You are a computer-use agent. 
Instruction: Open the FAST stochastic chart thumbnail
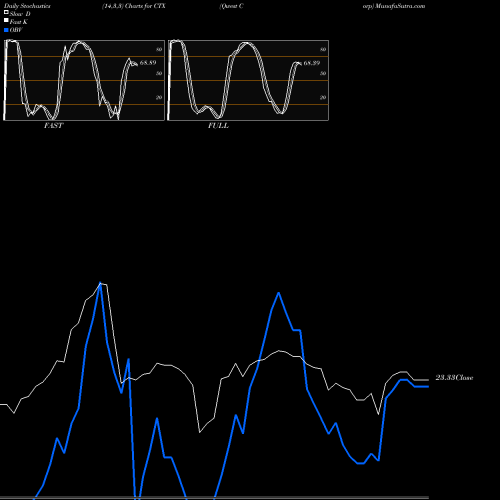coord(84,80)
